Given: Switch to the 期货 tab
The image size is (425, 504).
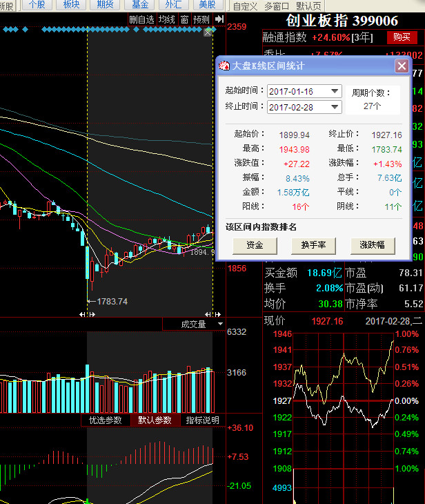Looking at the screenshot, I should [x=106, y=5].
